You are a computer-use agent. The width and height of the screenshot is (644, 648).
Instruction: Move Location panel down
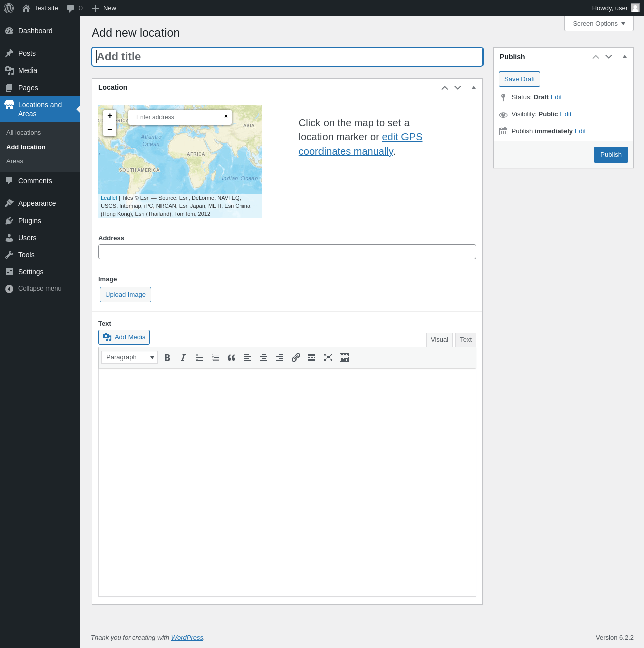tap(458, 88)
